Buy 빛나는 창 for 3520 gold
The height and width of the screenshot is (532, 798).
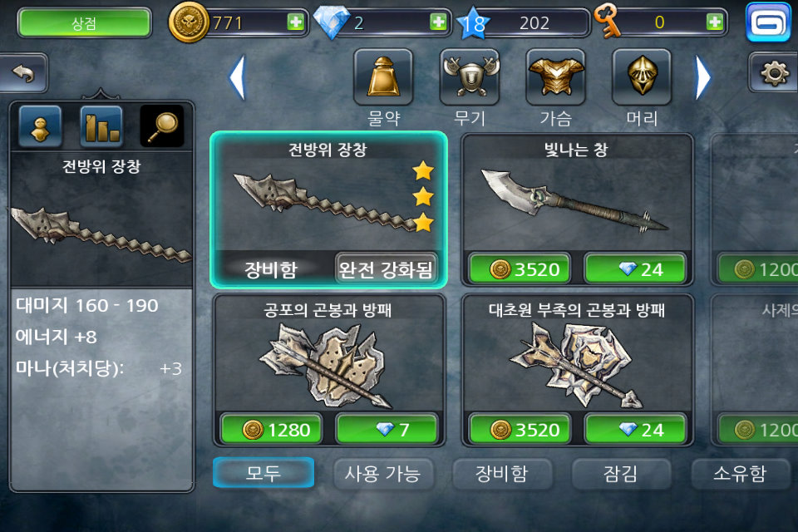tap(520, 268)
